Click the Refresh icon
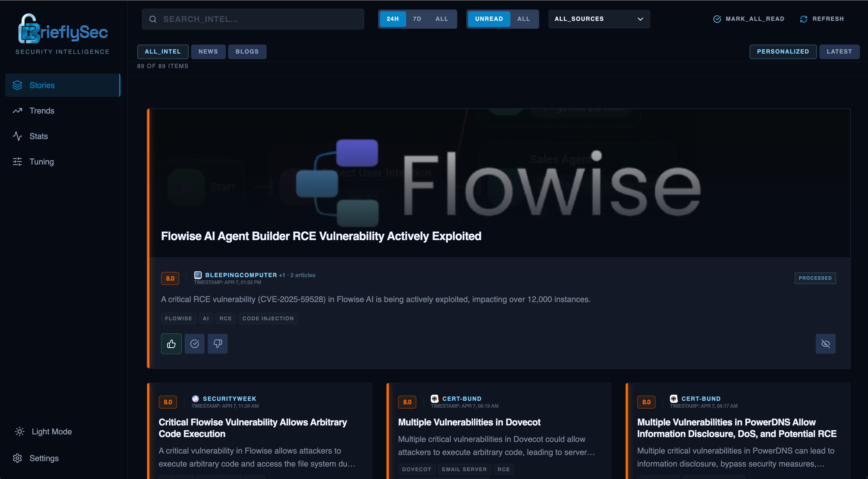Viewport: 868px width, 479px height. point(804,19)
